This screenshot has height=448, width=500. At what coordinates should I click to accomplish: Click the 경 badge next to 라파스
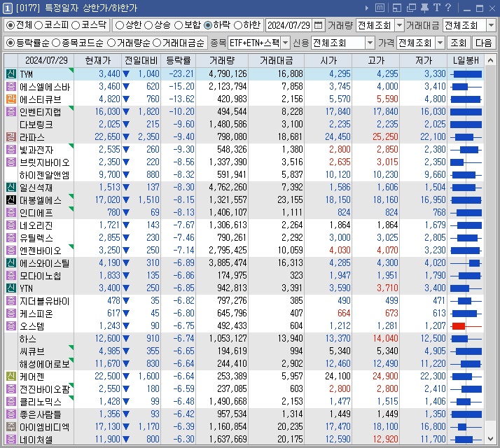point(11,137)
